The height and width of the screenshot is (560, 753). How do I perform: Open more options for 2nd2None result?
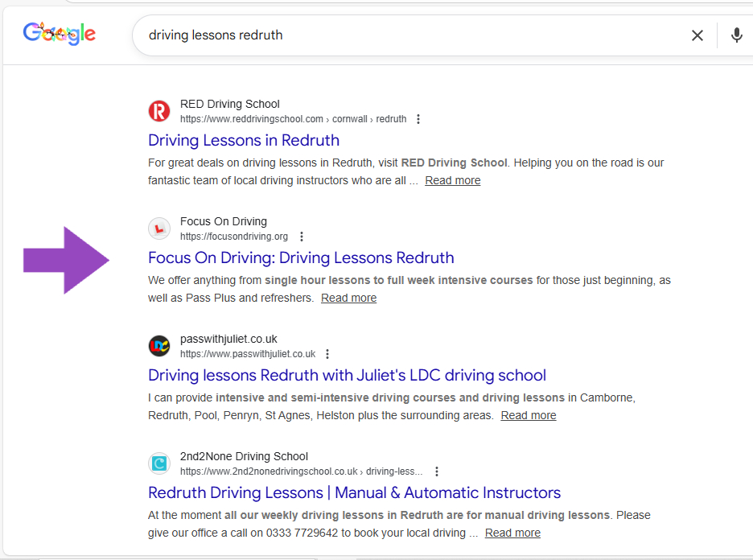[x=437, y=471]
